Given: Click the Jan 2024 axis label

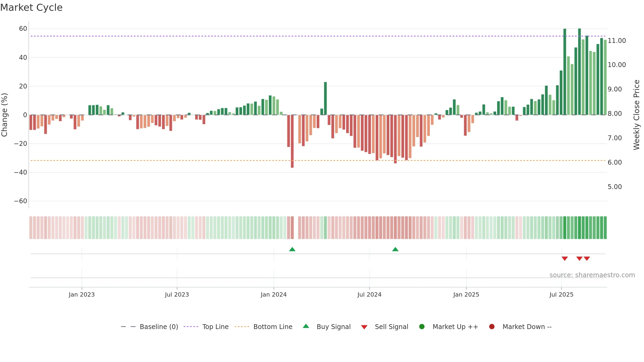Looking at the screenshot, I should click(x=274, y=295).
